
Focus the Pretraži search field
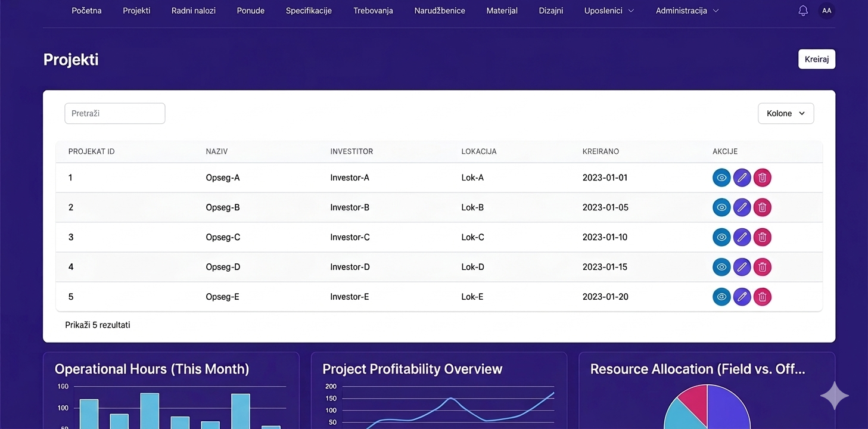coord(114,113)
